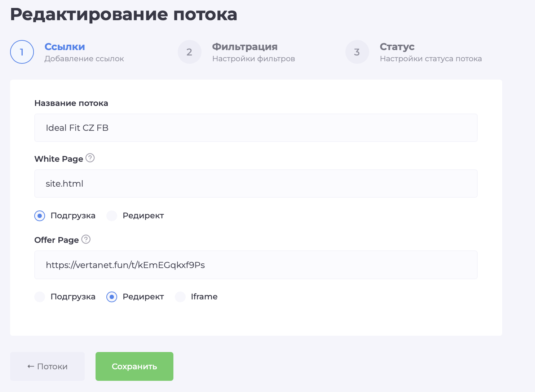The image size is (535, 392).
Task: Choose the Iframe option for Offer Page
Action: [x=180, y=297]
